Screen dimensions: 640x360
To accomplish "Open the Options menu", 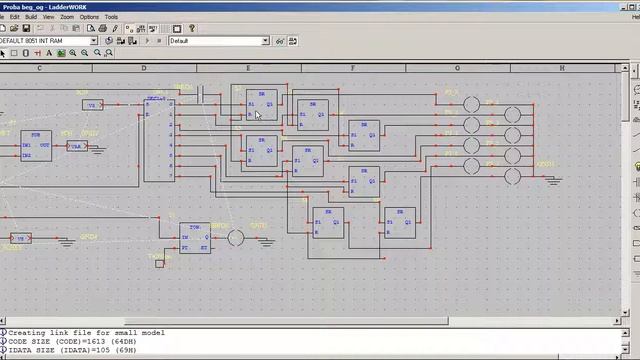I will (89, 17).
